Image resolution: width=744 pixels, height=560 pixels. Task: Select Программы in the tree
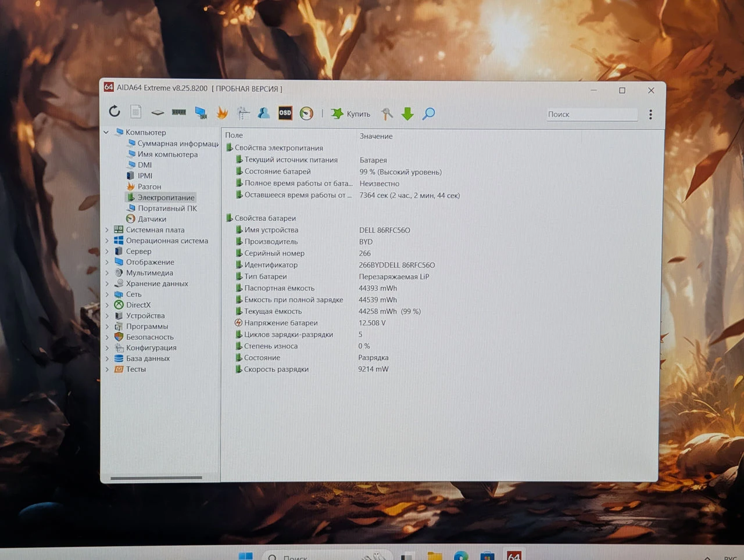(x=141, y=326)
